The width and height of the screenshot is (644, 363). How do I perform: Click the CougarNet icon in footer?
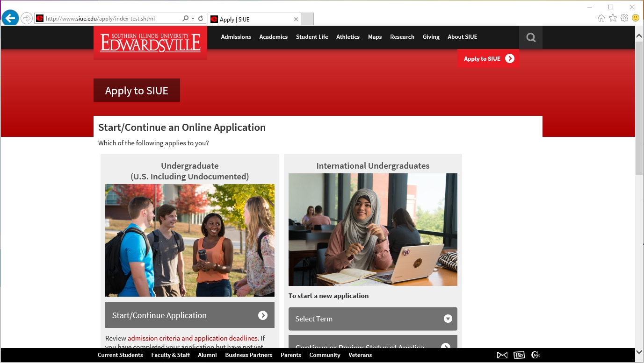535,355
